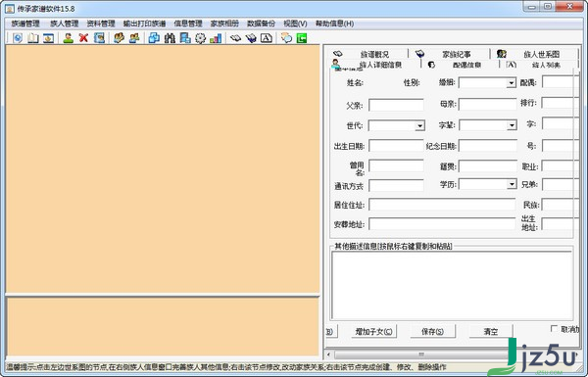Toggle the 取消 checkbox
Screen dimensions: 588x377
554,329
